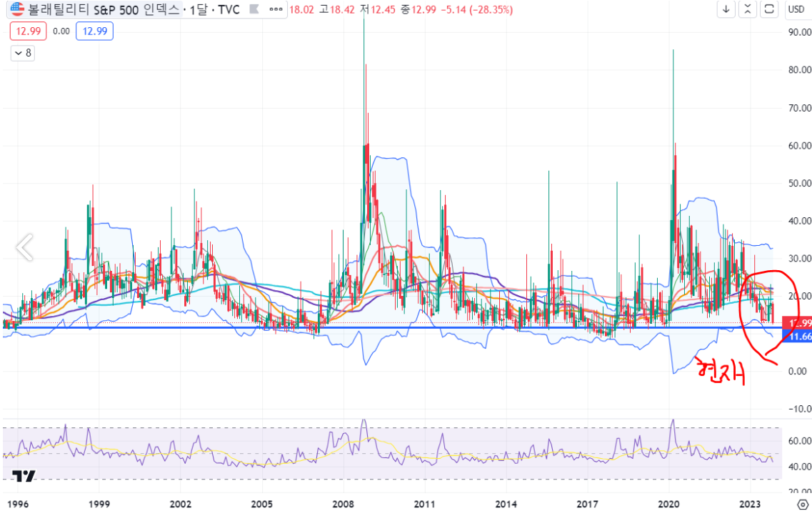Click the blue 12.99 buy price box
The height and width of the screenshot is (511, 812).
pos(95,31)
